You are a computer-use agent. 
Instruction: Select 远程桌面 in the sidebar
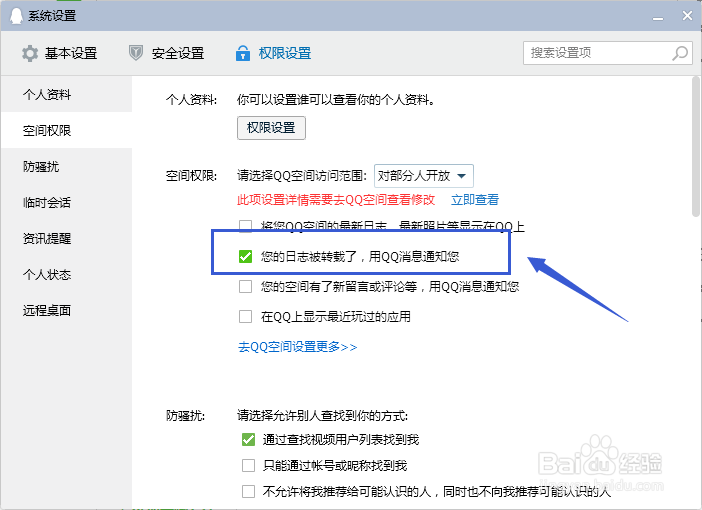pyautogui.click(x=66, y=310)
